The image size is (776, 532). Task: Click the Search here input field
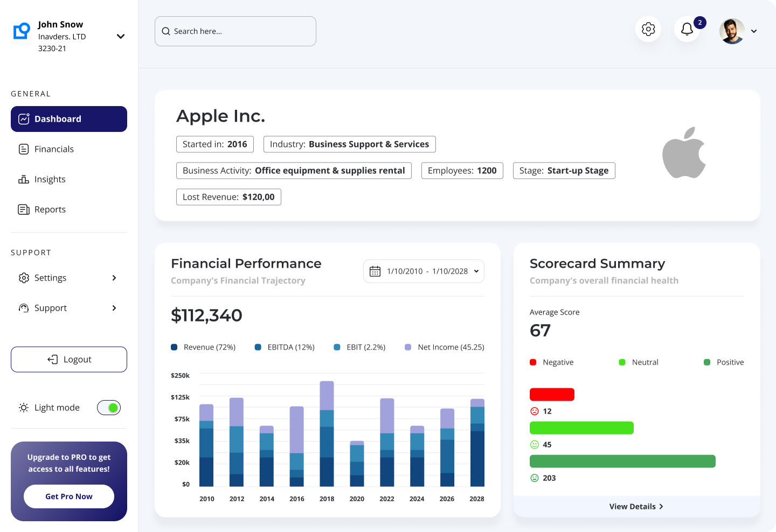click(235, 31)
